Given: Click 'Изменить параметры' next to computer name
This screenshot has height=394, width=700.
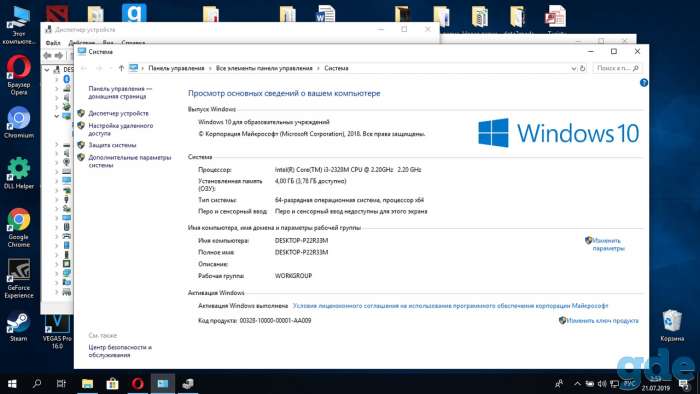Looking at the screenshot, I should 608,245.
